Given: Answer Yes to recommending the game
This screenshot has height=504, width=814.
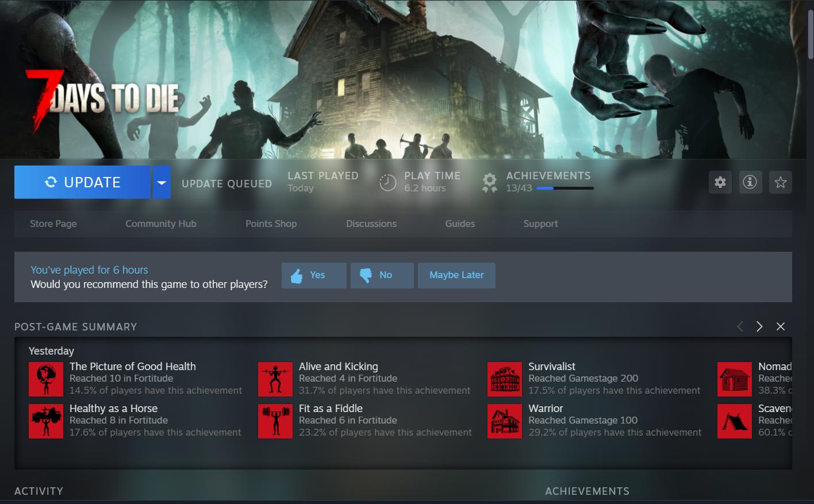Looking at the screenshot, I should [314, 275].
